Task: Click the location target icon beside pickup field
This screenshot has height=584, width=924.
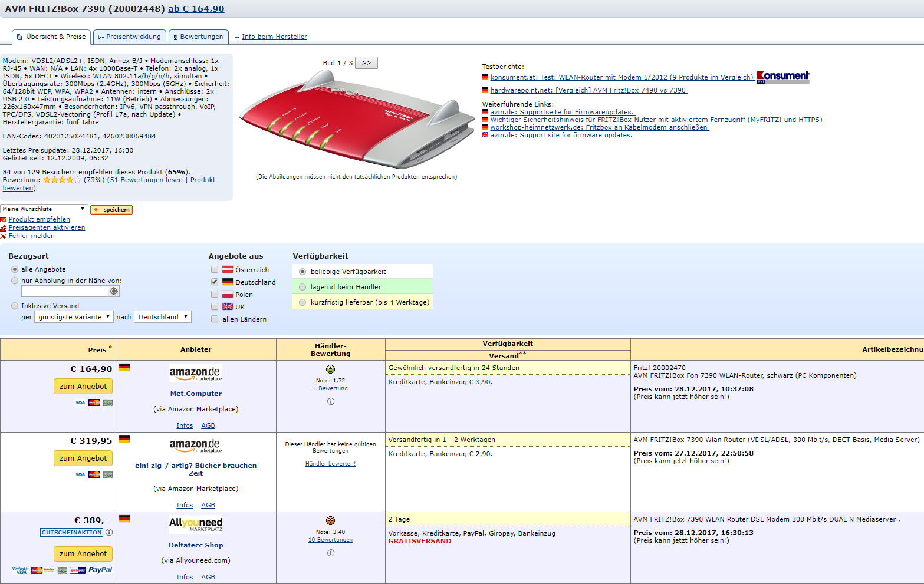Action: 114,291
